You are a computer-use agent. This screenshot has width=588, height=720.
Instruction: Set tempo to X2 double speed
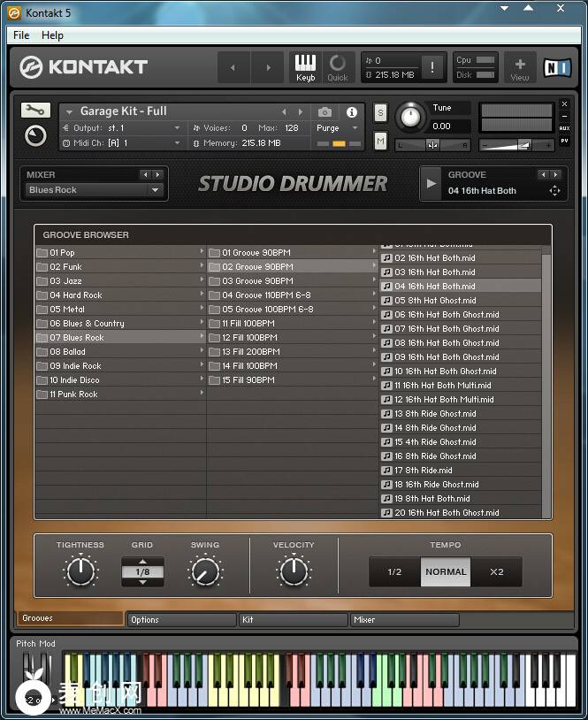(496, 572)
